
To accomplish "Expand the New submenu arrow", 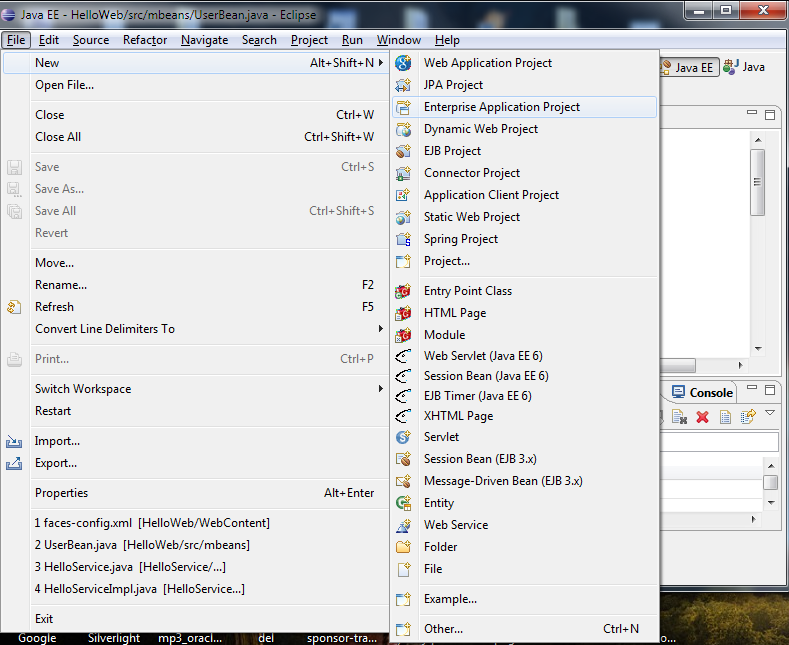I will click(x=381, y=63).
